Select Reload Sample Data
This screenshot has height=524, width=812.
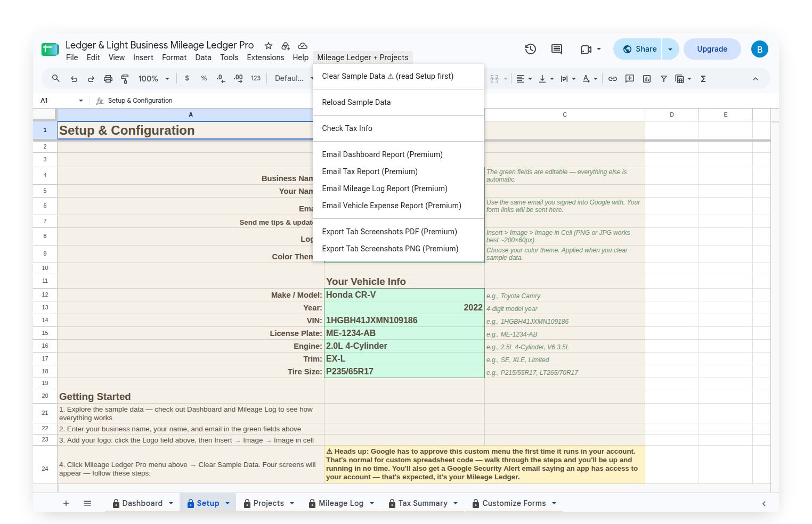tap(399, 102)
